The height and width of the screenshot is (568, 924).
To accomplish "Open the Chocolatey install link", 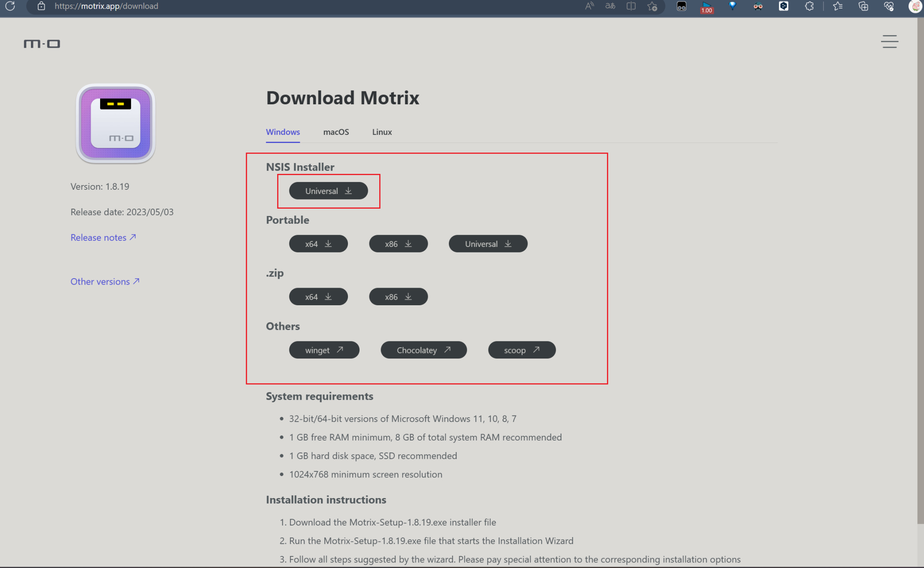I will pos(424,350).
